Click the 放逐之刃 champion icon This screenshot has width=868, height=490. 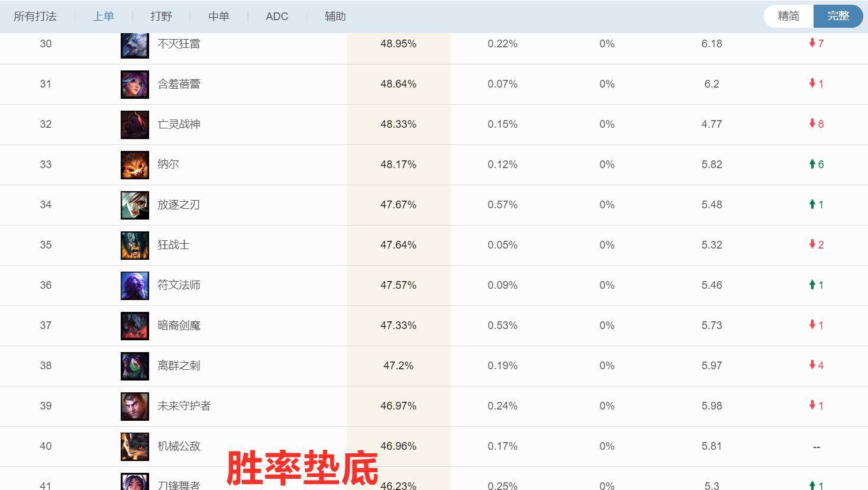click(134, 205)
